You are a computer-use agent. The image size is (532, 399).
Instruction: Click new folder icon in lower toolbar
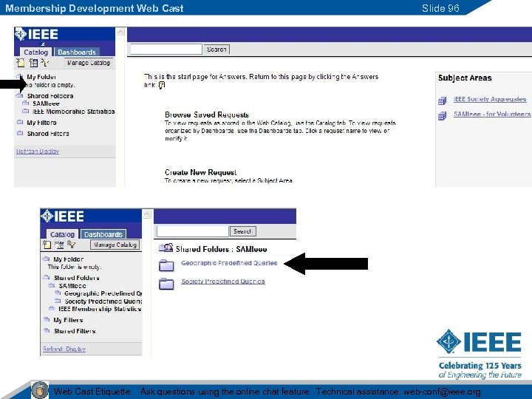coord(47,245)
